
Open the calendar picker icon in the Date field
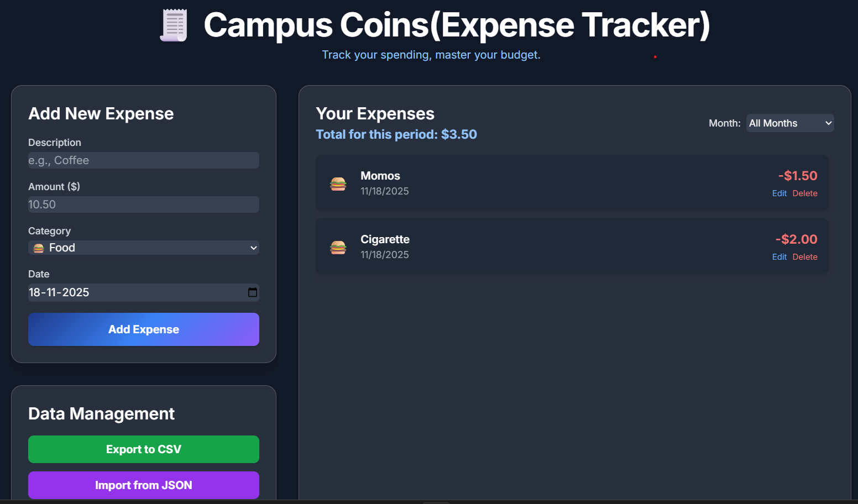253,292
